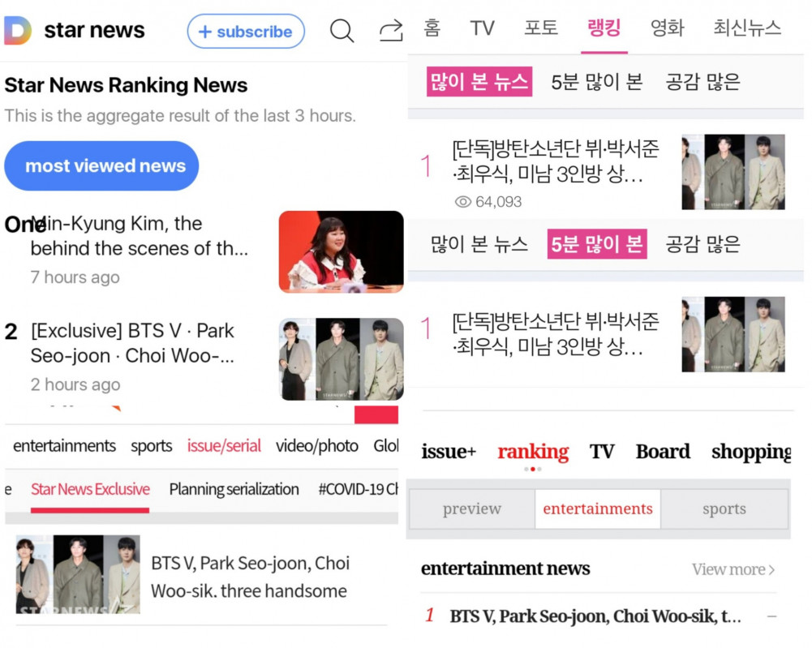Click the Daum D logo icon
The image size is (812, 648).
pos(18,30)
